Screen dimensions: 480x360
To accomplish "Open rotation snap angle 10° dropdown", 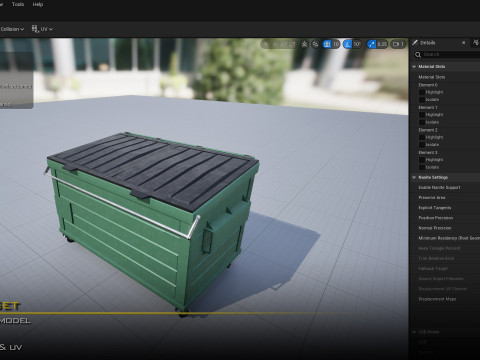I will [x=357, y=44].
